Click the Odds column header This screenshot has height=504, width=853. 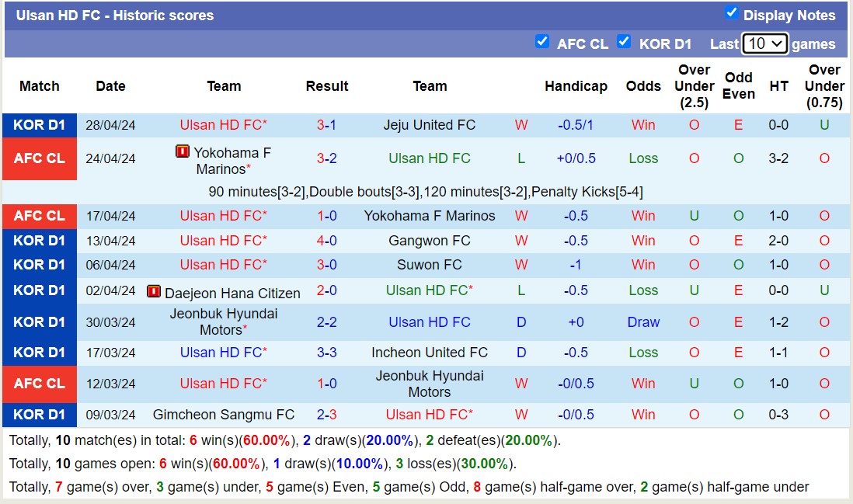[643, 86]
